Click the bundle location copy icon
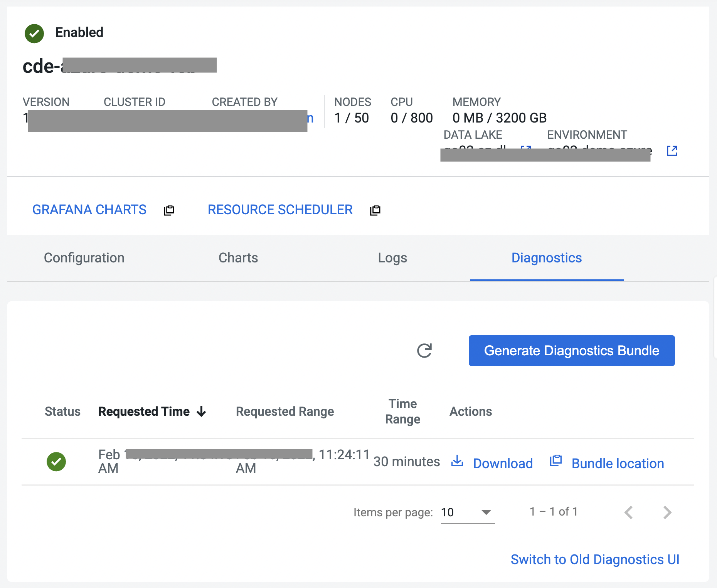 (x=555, y=461)
